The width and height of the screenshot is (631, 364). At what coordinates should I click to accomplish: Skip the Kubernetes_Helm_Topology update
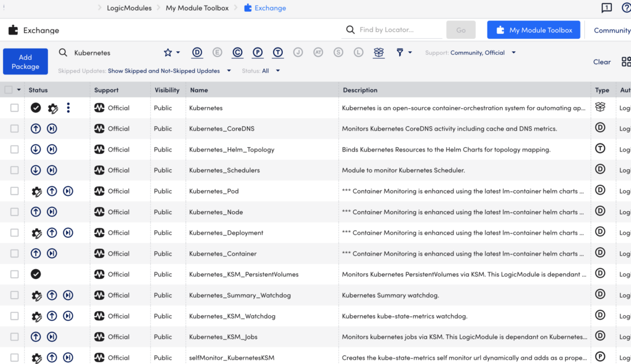52,149
